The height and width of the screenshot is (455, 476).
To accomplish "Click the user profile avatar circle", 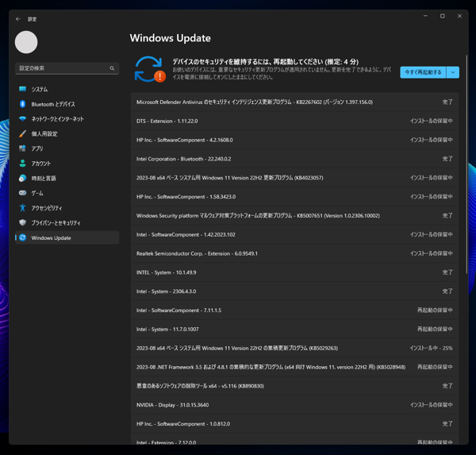I will [26, 42].
